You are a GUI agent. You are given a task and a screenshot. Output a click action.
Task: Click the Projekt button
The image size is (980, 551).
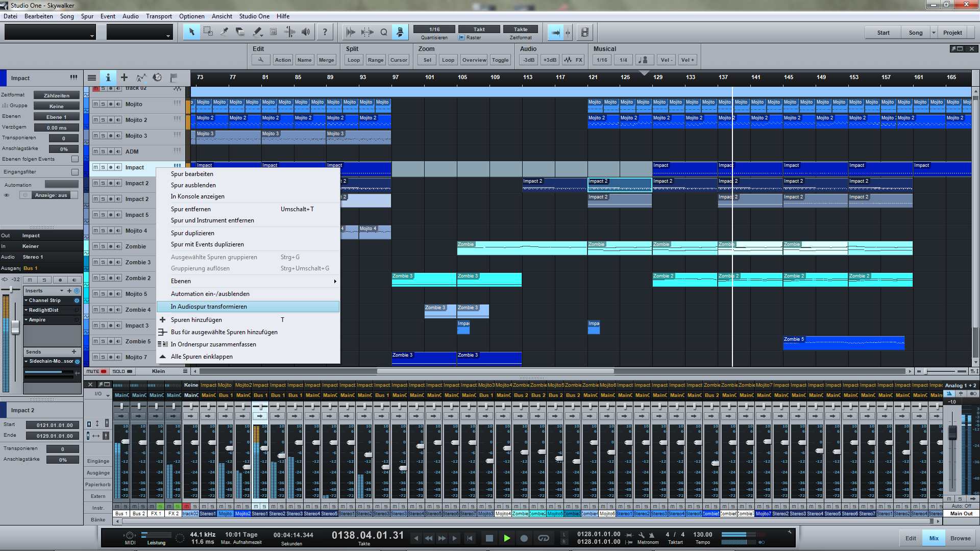click(x=952, y=33)
